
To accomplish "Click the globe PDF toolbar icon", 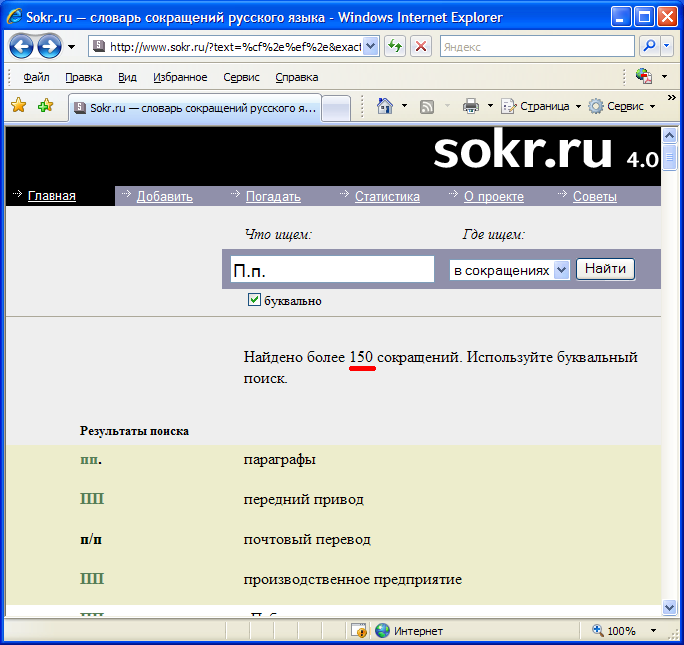I will (644, 76).
